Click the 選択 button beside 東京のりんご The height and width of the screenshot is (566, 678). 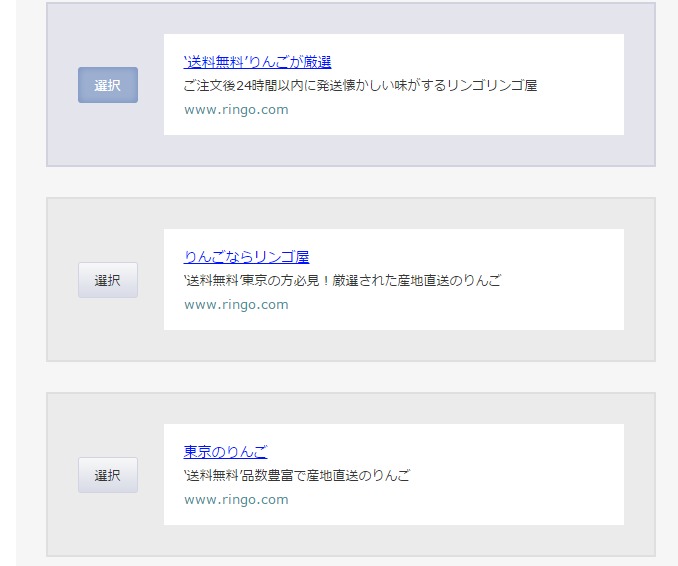click(x=108, y=475)
